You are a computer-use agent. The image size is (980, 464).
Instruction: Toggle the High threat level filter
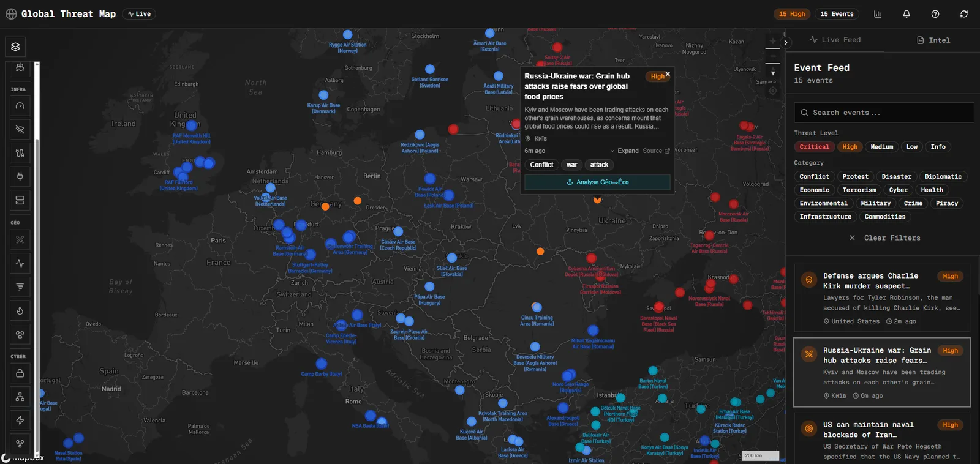point(850,147)
